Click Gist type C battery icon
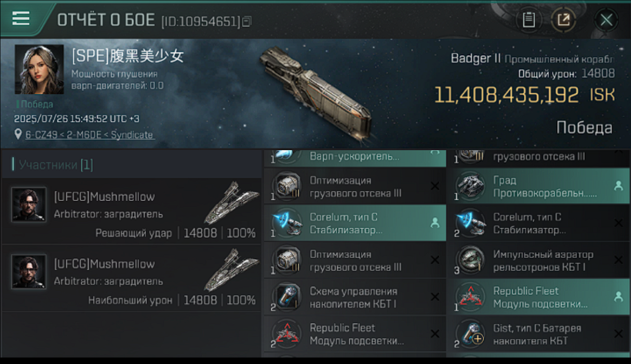The width and height of the screenshot is (631, 364). point(470,334)
